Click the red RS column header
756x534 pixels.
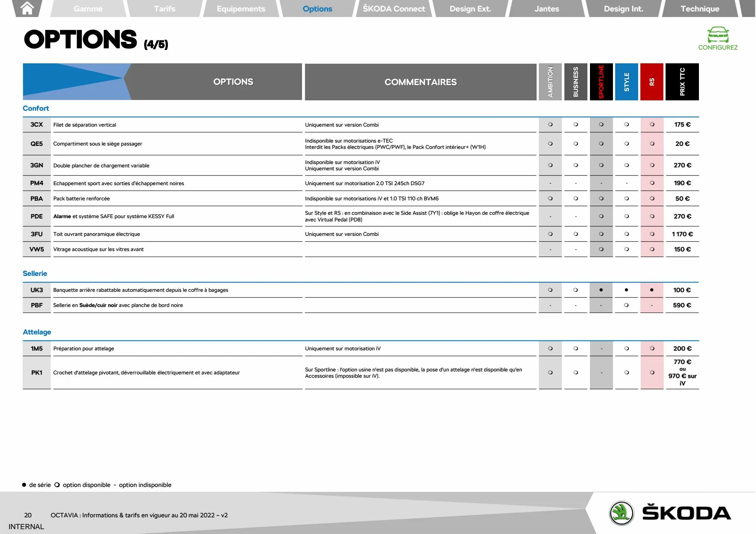652,82
